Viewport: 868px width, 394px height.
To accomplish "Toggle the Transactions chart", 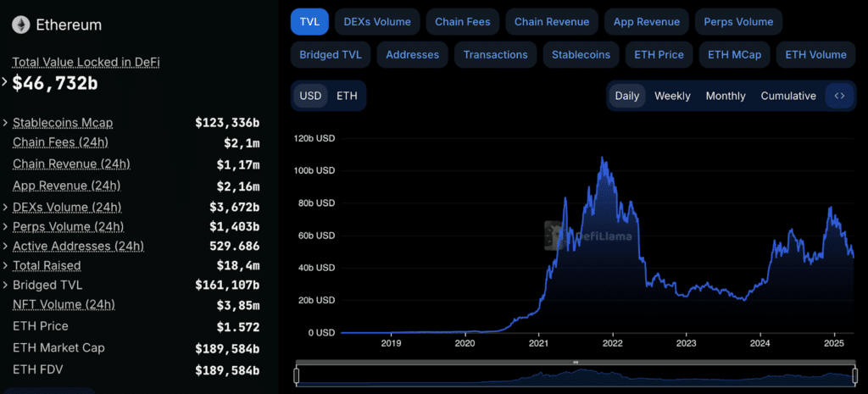I will coord(495,55).
